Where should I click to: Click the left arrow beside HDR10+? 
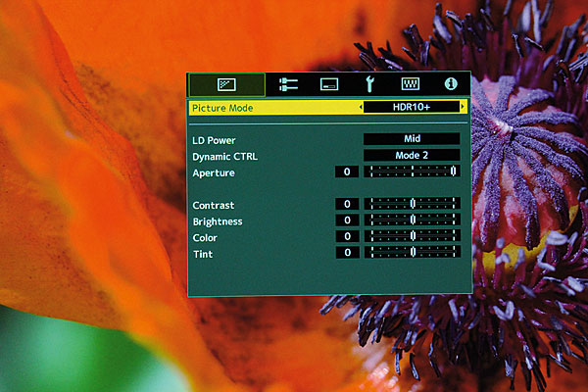click(361, 107)
